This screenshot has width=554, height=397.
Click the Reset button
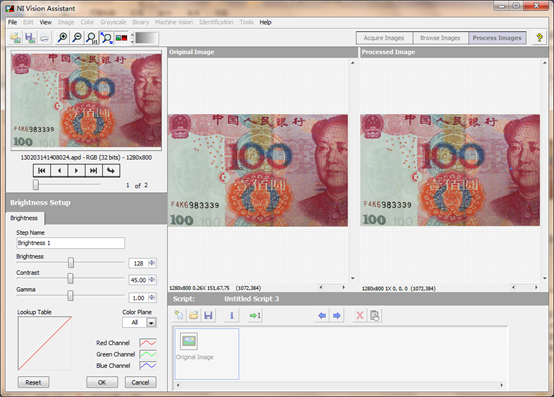point(34,382)
